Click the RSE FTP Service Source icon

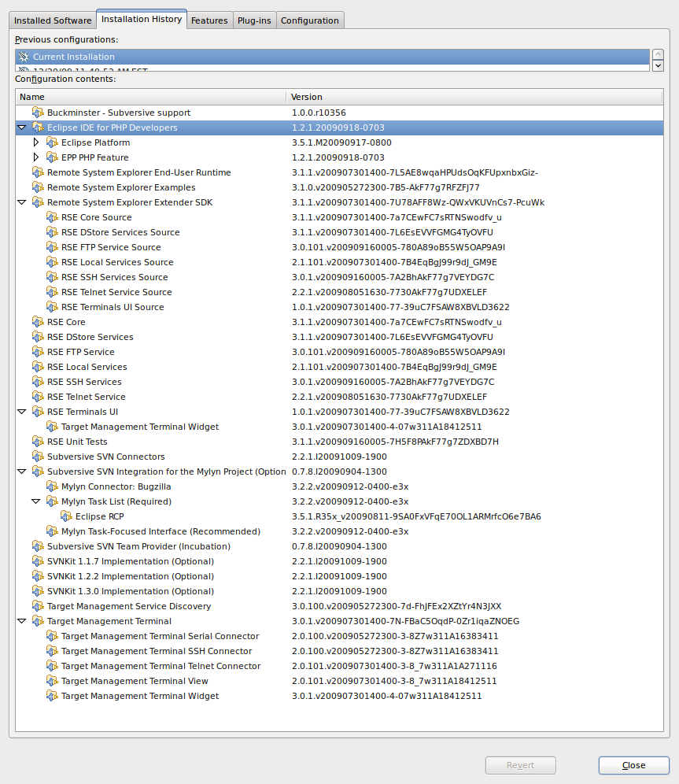52,247
